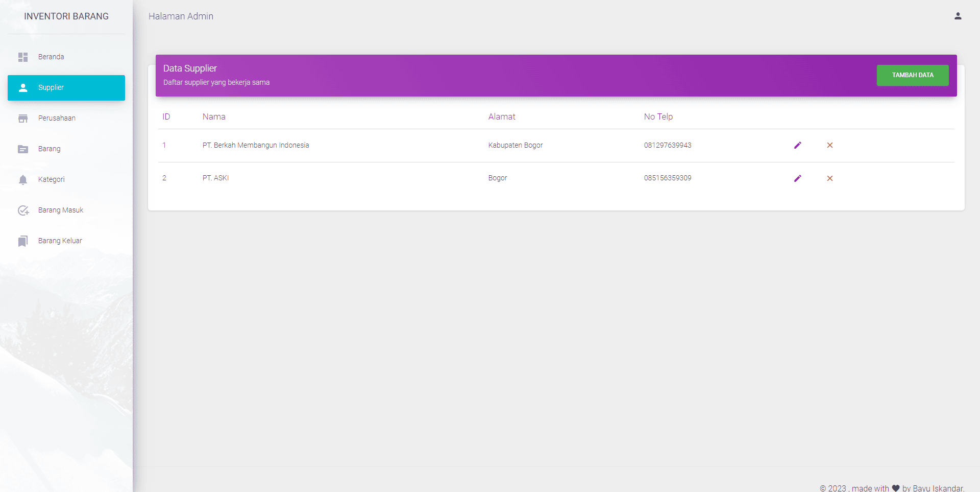Click the Bayu Iskandar footer link

pos(938,488)
